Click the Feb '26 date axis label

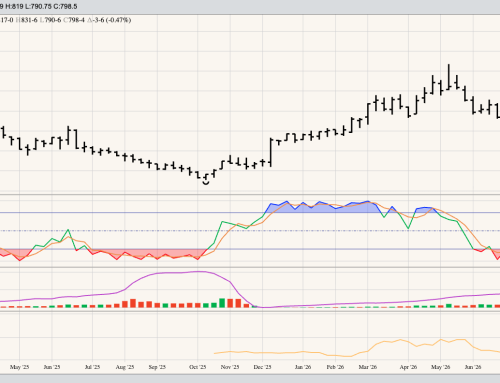tap(335, 367)
